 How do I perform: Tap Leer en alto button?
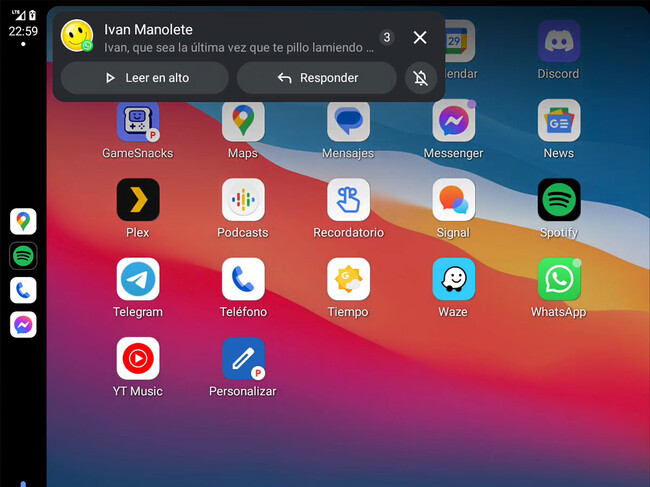145,78
